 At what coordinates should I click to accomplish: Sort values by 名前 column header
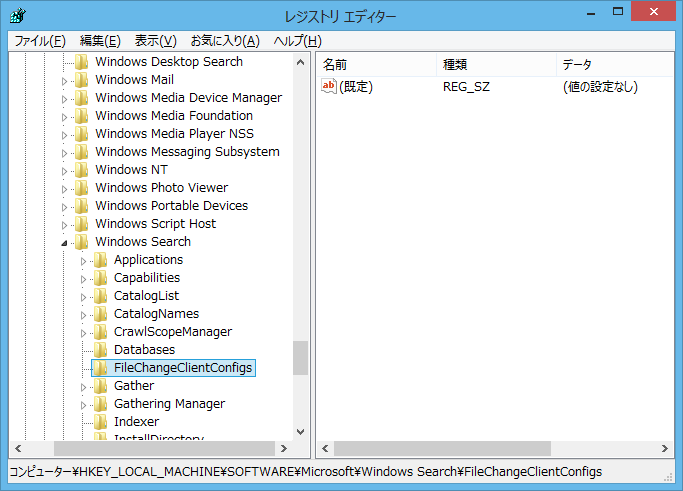(x=376, y=64)
